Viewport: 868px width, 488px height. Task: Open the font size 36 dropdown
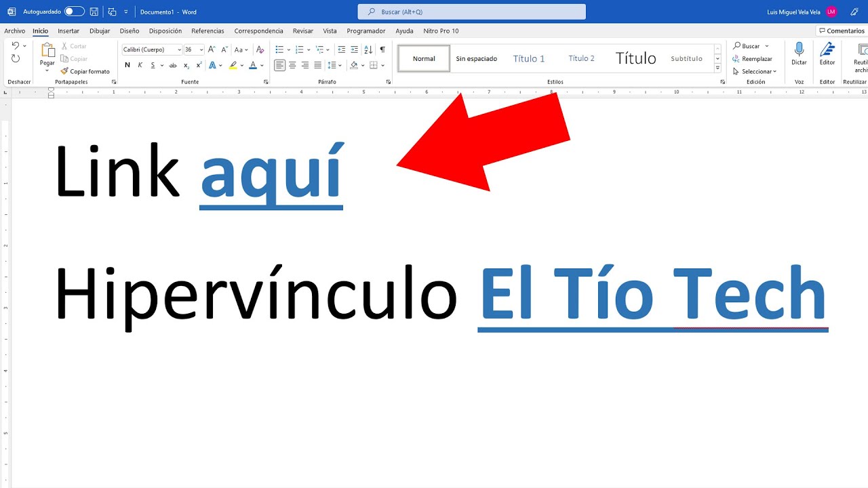pyautogui.click(x=192, y=49)
